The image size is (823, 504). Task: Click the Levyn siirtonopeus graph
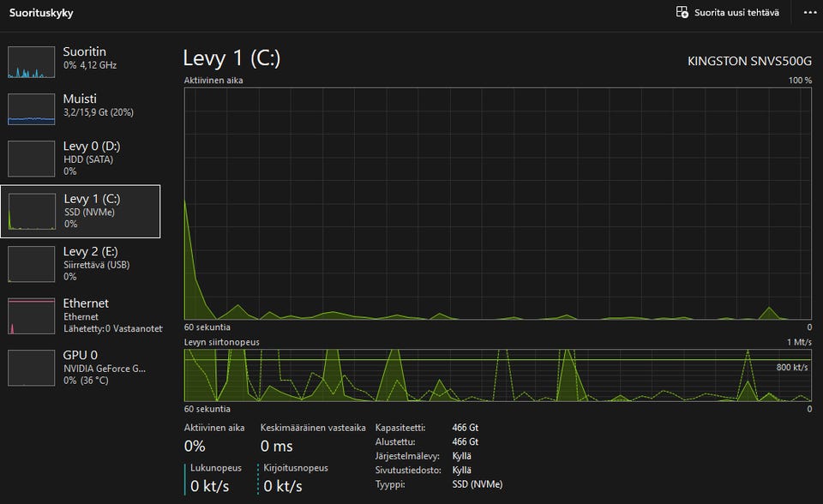(497, 375)
